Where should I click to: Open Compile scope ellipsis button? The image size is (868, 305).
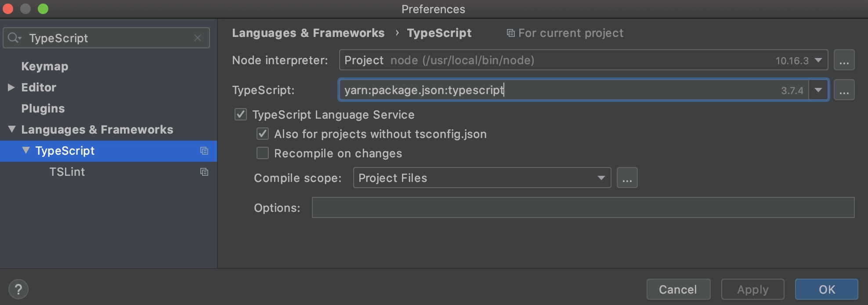click(x=627, y=178)
